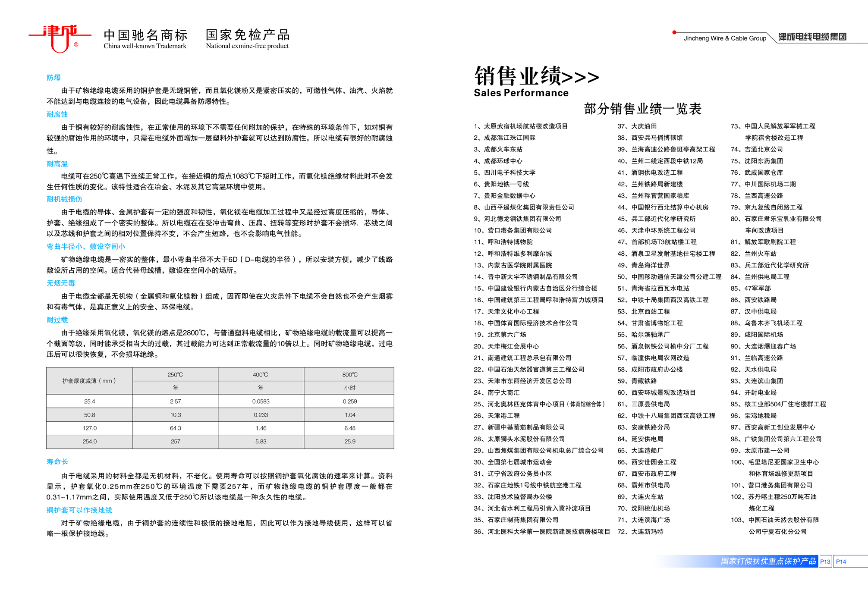Click the 护套厚度减薄 (mm) table header cell
The image size is (868, 593).
click(89, 381)
